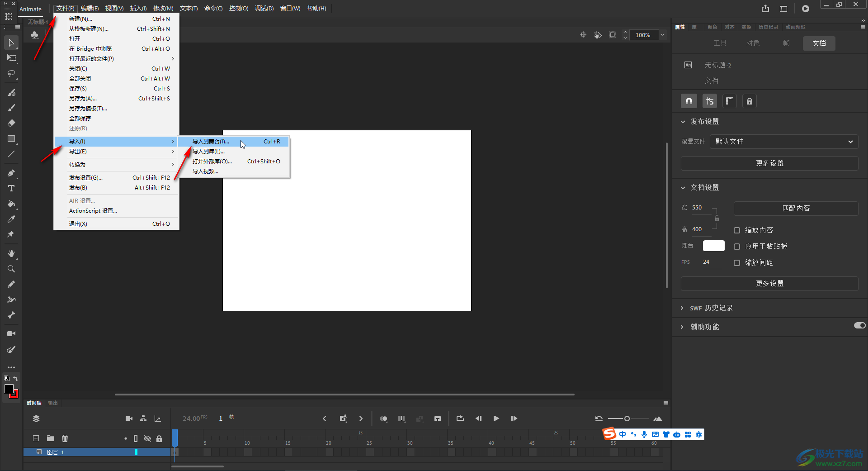Image resolution: width=868 pixels, height=471 pixels.
Task: Choose 导入到舞台(I)... menu item
Action: (x=233, y=142)
